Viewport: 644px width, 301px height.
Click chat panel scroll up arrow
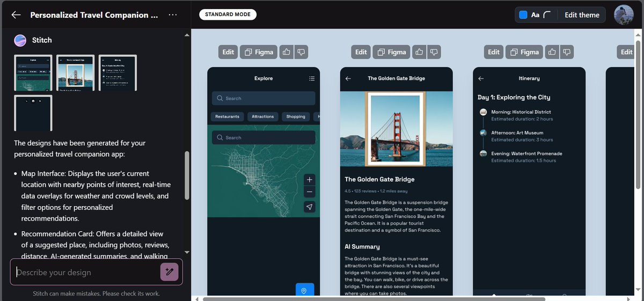187,35
